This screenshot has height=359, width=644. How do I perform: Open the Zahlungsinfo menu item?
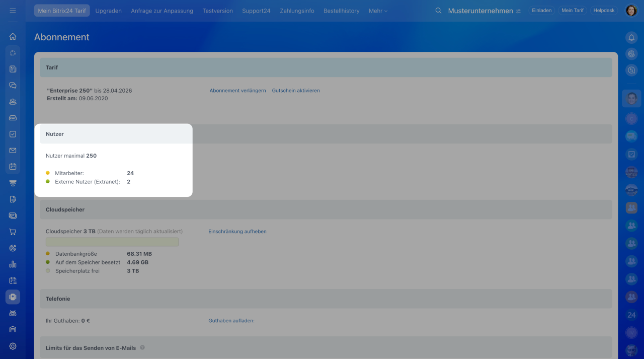[x=297, y=11]
